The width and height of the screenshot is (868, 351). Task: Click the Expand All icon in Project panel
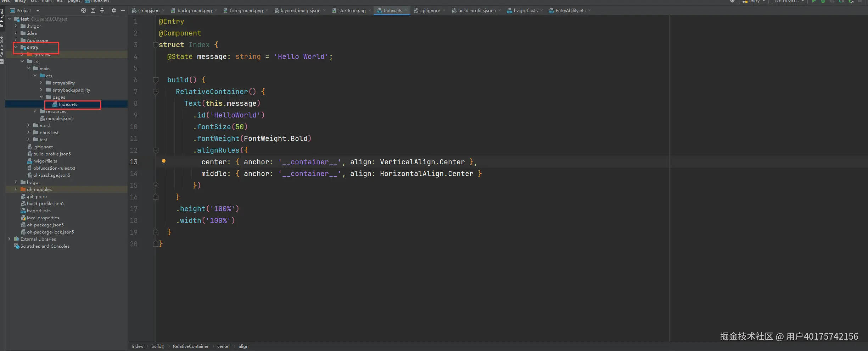tap(93, 10)
